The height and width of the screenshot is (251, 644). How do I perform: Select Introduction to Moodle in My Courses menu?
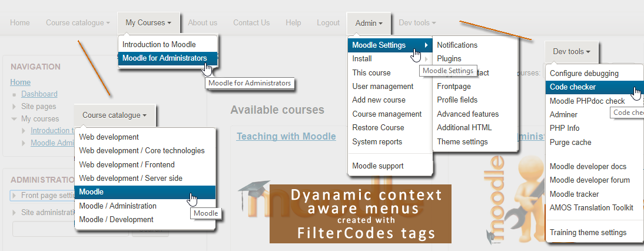coord(168,44)
